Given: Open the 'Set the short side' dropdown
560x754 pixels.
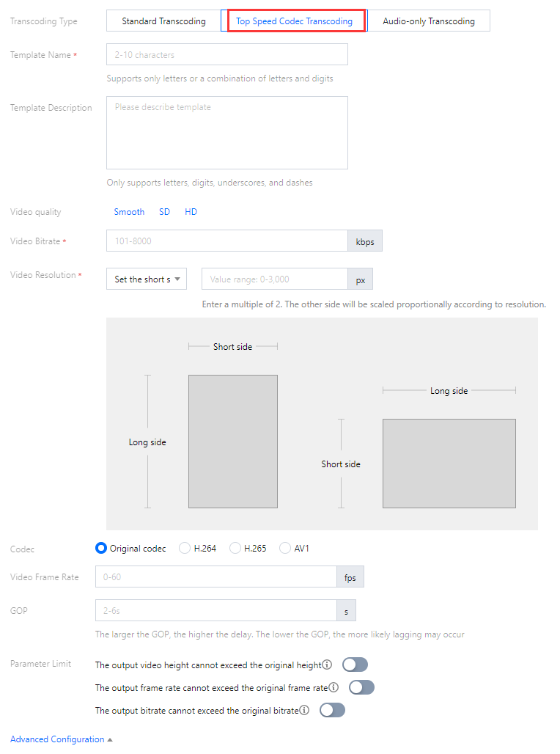Looking at the screenshot, I should tap(147, 279).
